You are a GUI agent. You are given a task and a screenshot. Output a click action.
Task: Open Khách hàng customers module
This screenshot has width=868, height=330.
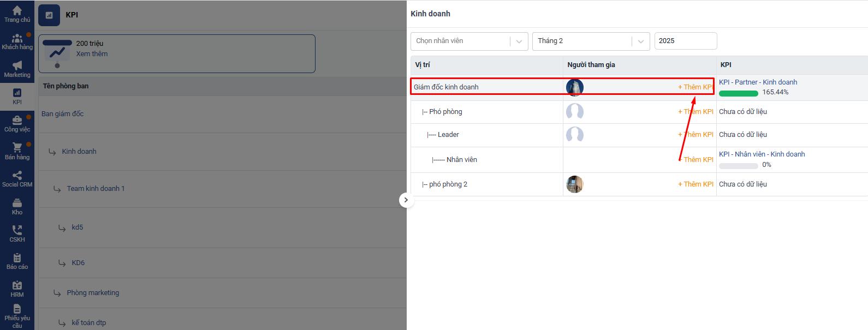click(x=17, y=41)
